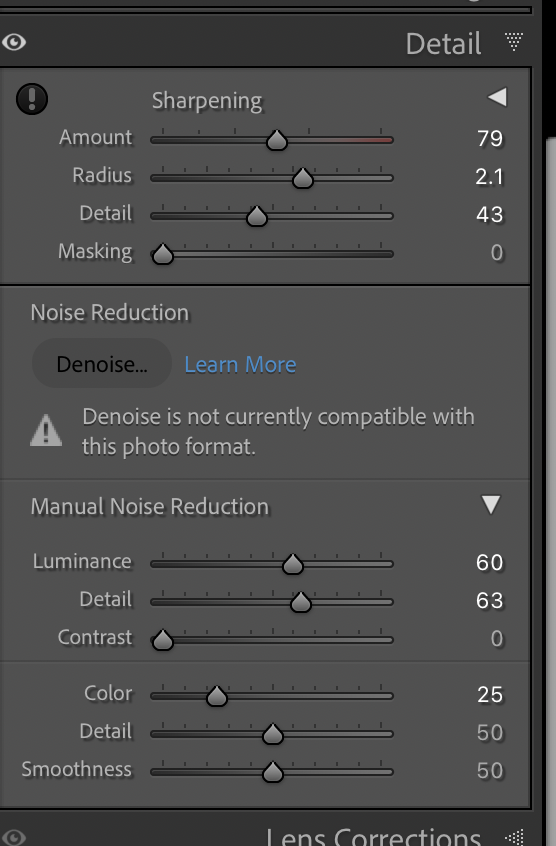Click the Sharpening Radius slider handle

(303, 178)
